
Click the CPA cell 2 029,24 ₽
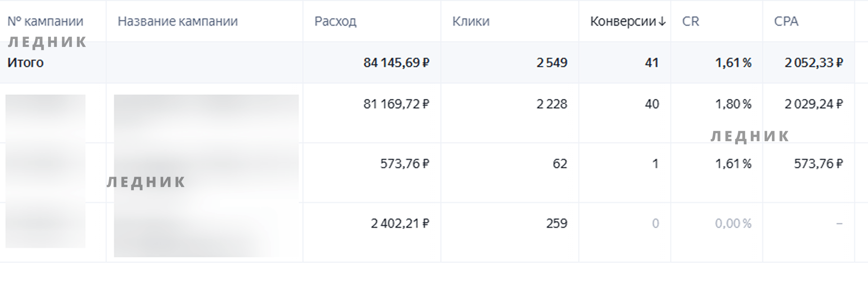[813, 104]
